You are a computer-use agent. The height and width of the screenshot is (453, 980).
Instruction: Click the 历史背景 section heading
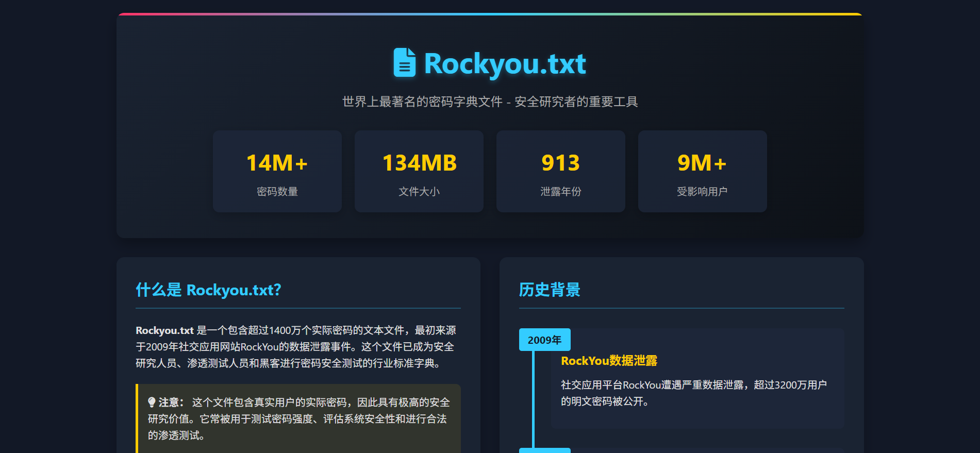(550, 290)
